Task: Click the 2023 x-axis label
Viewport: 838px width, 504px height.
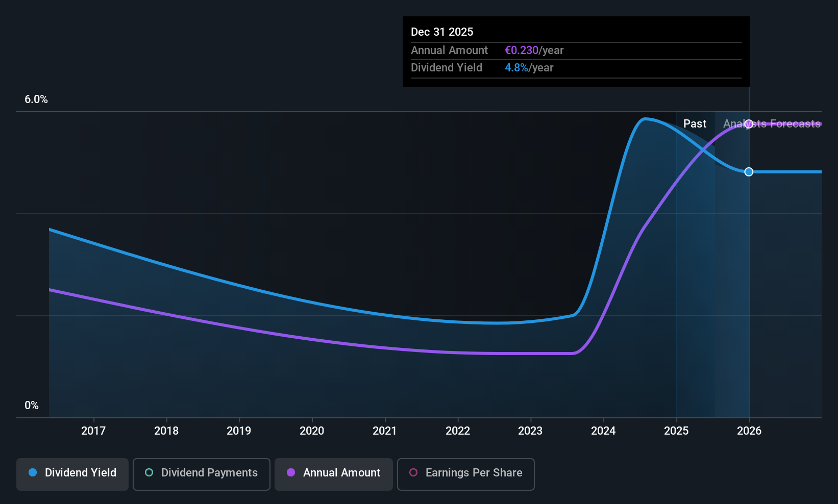Action: tap(530, 431)
